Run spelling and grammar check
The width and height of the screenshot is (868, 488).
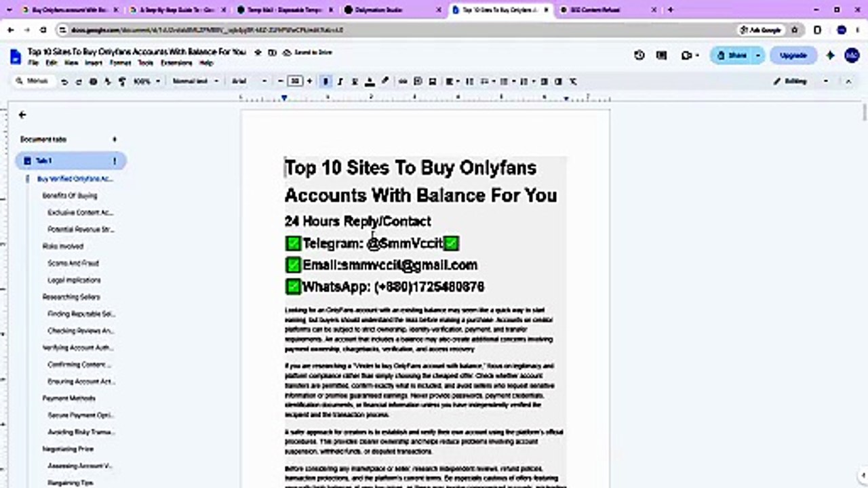coord(108,81)
